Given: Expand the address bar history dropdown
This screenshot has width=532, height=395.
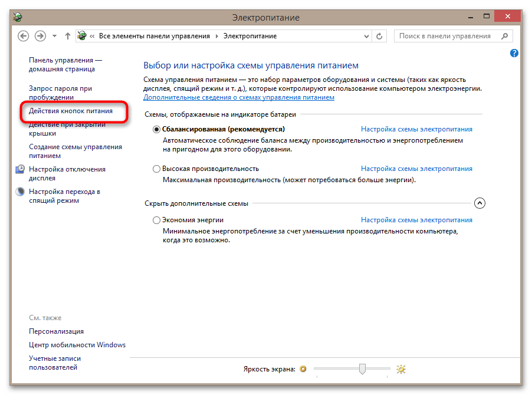Looking at the screenshot, I should click(366, 37).
